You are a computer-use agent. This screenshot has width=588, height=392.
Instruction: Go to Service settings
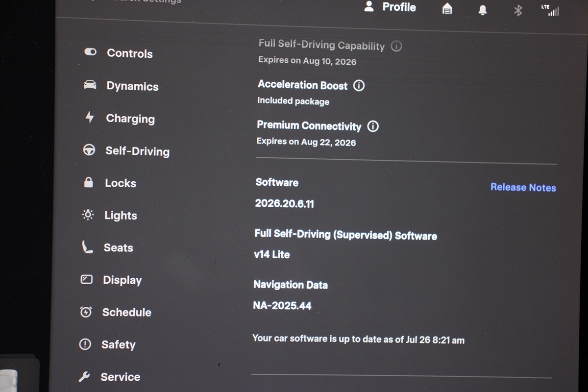109,377
